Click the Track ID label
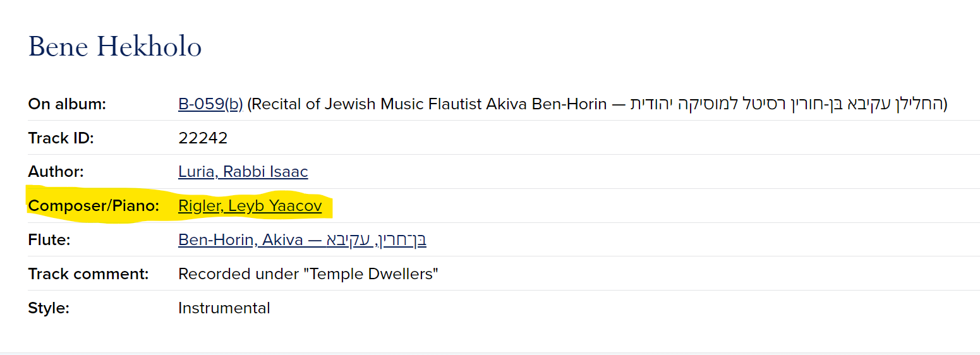 (x=61, y=138)
